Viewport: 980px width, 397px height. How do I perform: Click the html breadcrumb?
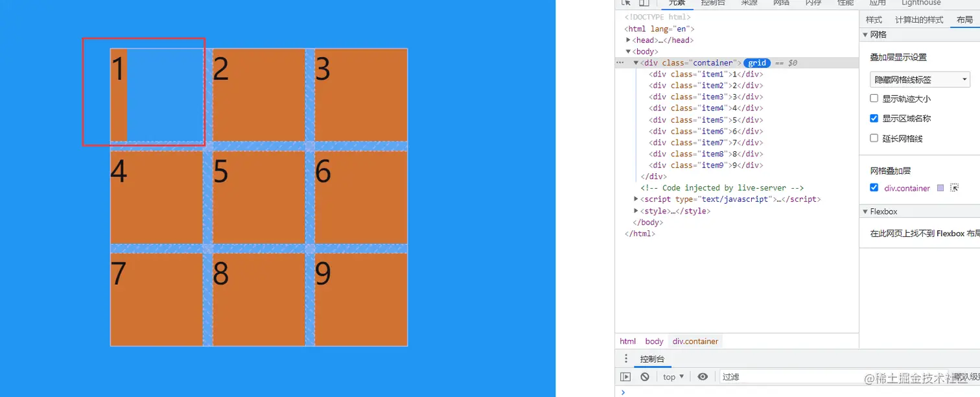(x=627, y=341)
